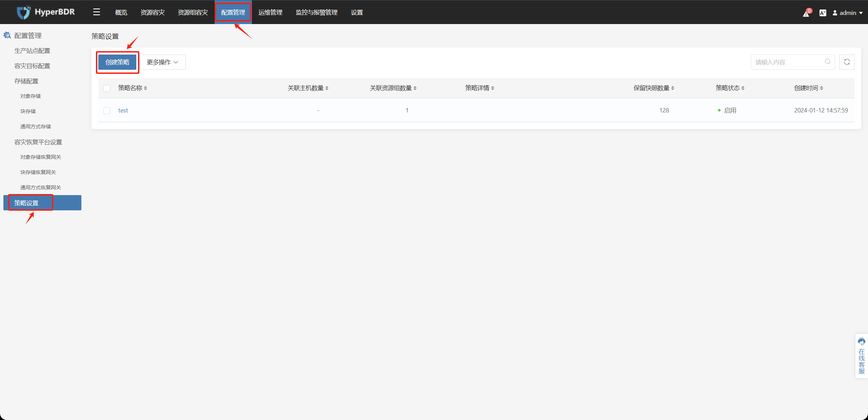Open the 资源组容灾 top menu
Screen dimensions: 868x420
[x=193, y=13]
